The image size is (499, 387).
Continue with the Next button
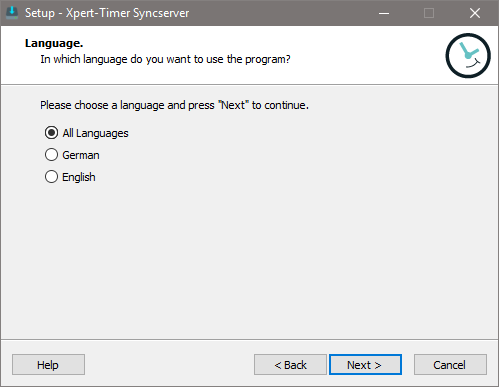365,365
